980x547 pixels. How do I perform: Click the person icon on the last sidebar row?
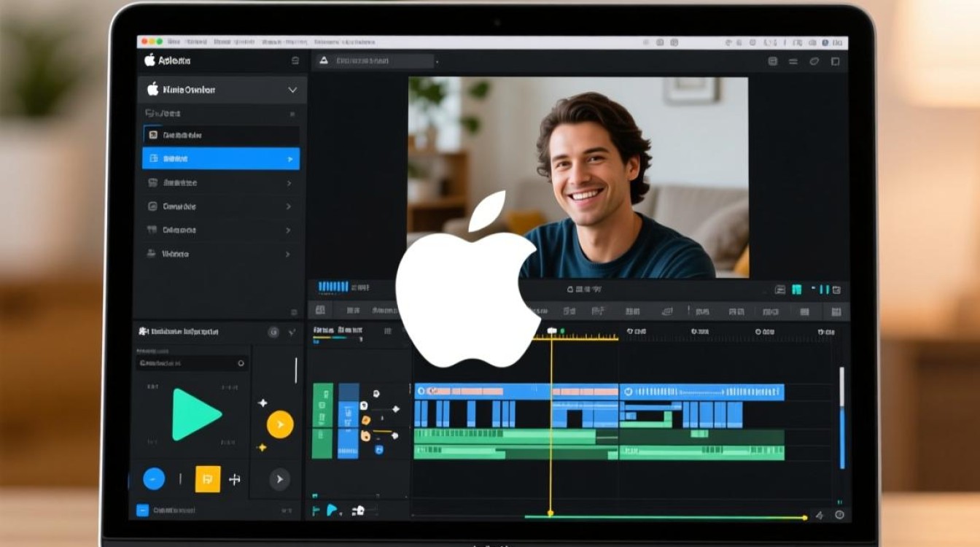(152, 254)
